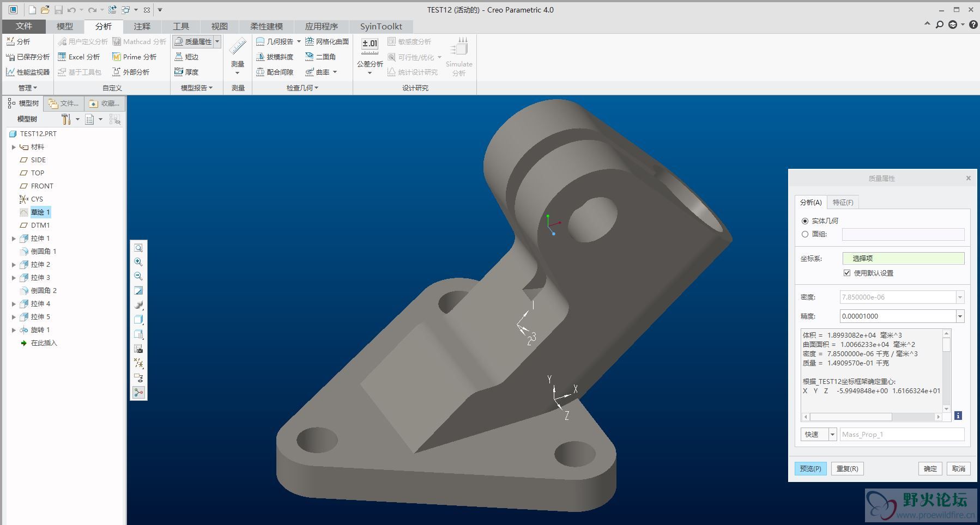Click the windows switch icon
The width and height of the screenshot is (980, 525).
click(x=126, y=10)
